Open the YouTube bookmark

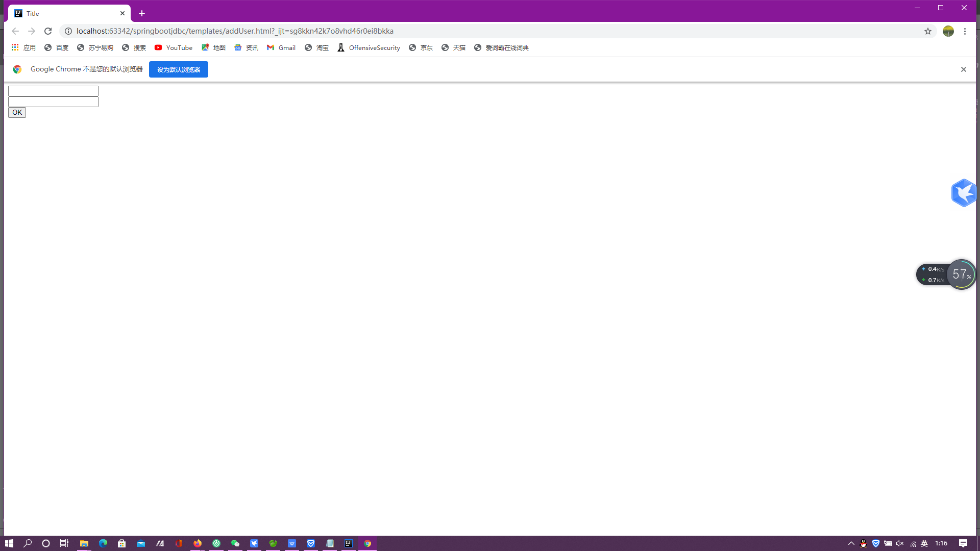(174, 47)
